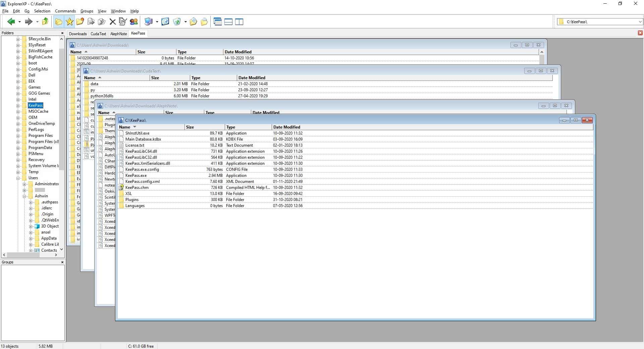Click the green Back arrow
644x349 pixels.
point(11,22)
